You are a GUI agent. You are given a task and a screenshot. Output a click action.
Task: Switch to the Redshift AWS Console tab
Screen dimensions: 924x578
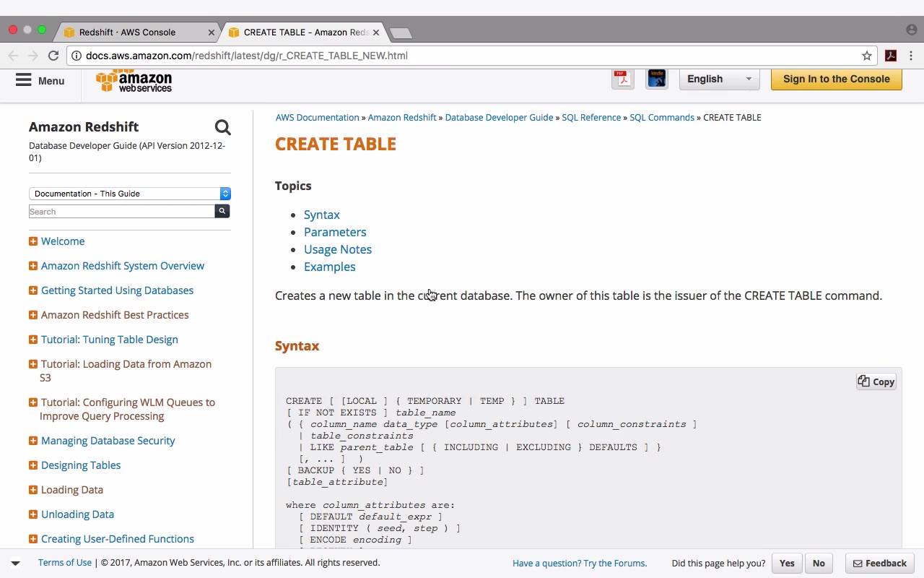tap(127, 32)
